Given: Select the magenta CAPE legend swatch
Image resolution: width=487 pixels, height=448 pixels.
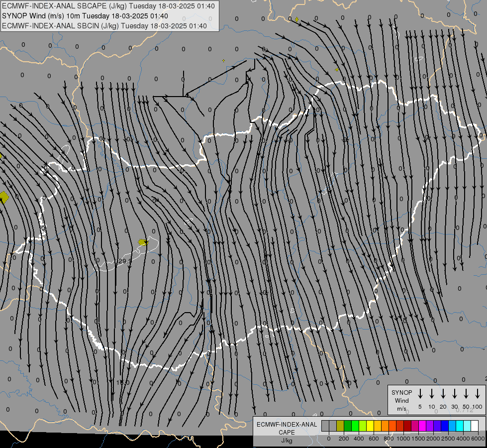Looking at the screenshot, I should tap(422, 426).
